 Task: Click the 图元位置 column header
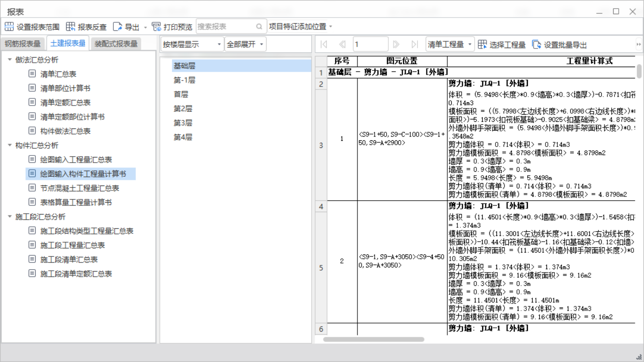(402, 61)
